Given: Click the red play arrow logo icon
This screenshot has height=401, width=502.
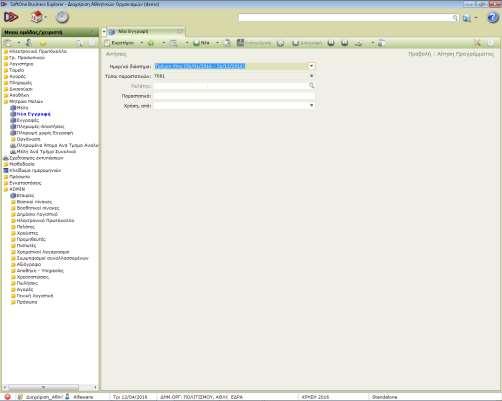Looking at the screenshot, I should (11, 17).
